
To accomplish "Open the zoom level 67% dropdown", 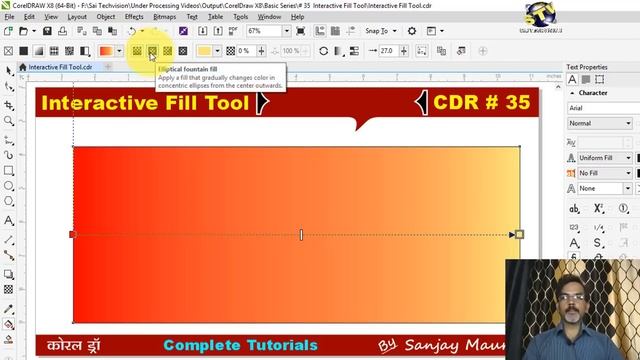I will pos(287,31).
